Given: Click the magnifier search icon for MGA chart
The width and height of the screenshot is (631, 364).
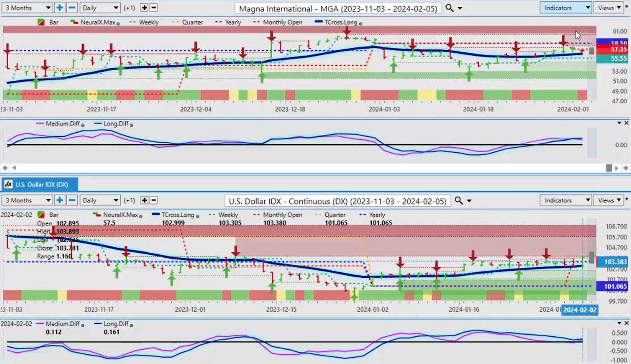Looking at the screenshot, I should point(450,8).
